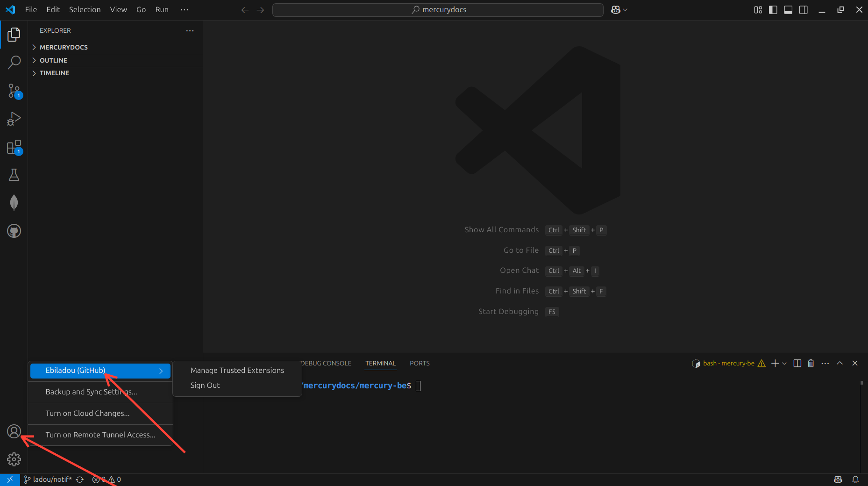
Task: Choose Backup and Sync Settings
Action: pyautogui.click(x=91, y=392)
